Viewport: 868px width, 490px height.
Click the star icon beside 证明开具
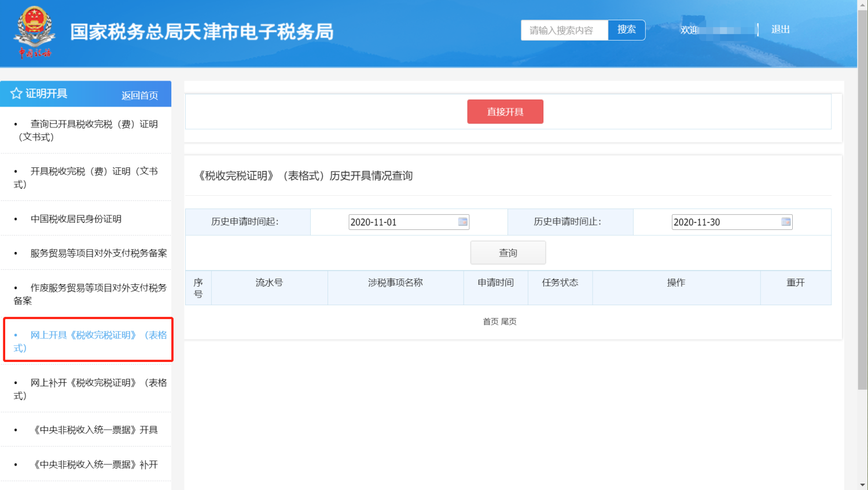(16, 93)
